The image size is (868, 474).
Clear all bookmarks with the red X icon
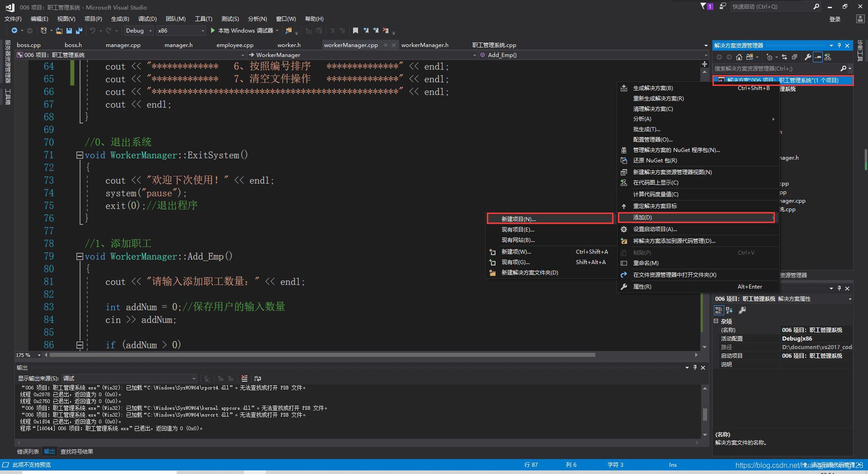point(386,31)
